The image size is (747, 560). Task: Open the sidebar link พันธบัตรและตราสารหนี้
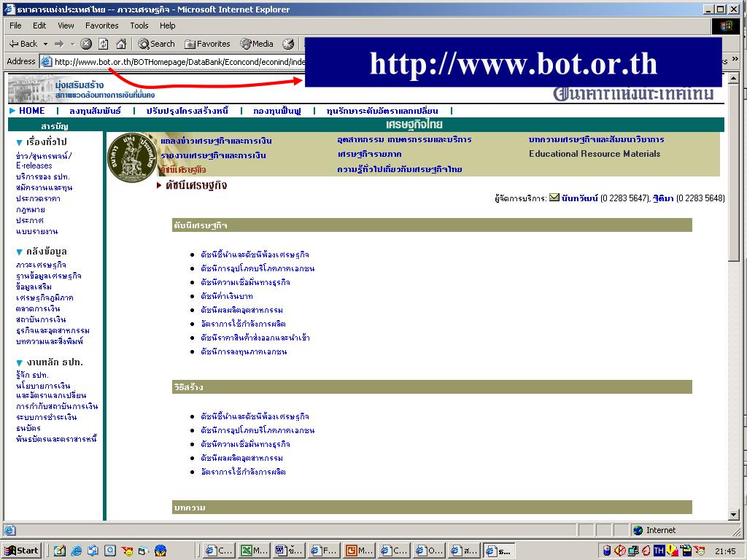pyautogui.click(x=56, y=439)
